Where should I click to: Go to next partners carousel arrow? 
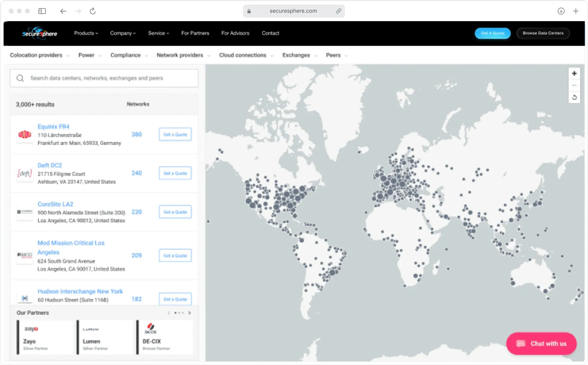tap(189, 313)
